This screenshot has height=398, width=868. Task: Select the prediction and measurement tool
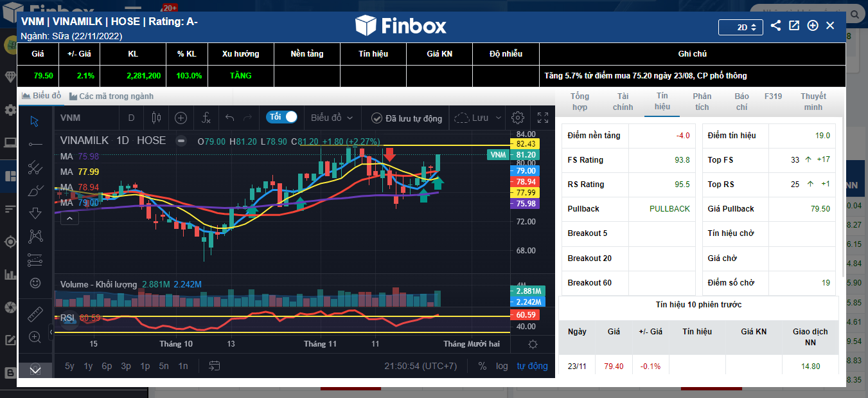[35, 260]
